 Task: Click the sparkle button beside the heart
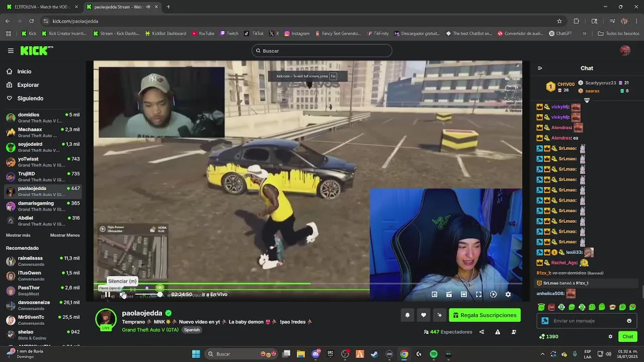click(x=440, y=315)
